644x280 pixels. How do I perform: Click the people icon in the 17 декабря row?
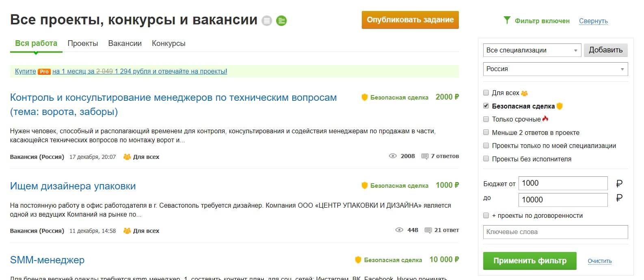point(127,157)
